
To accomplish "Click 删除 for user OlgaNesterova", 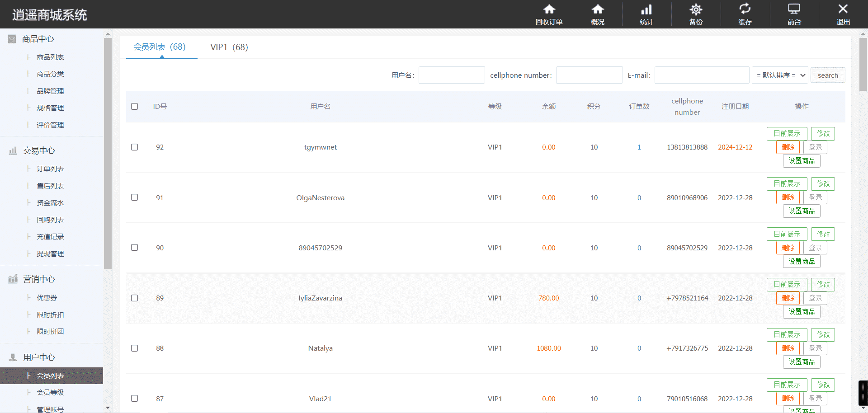I will [x=788, y=197].
